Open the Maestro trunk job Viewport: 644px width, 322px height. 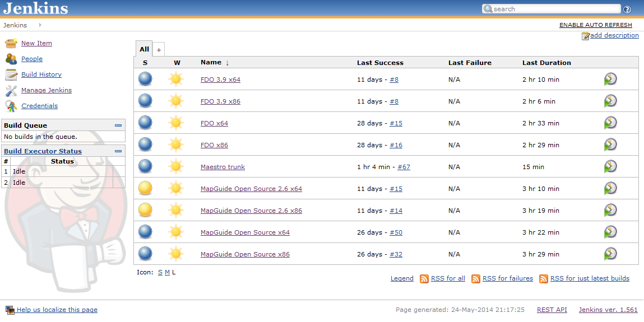pyautogui.click(x=223, y=167)
